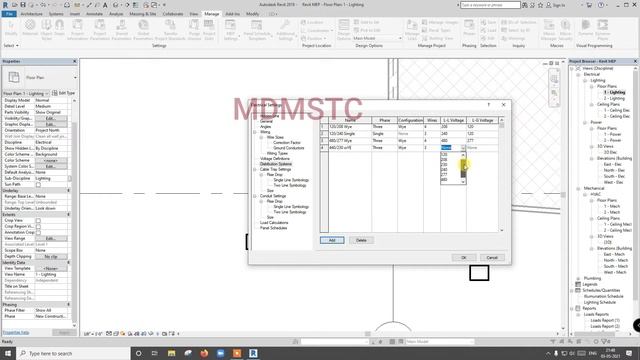Screen dimensions: 640x360
Task: Collapse the Cable Tray Settings tree node
Action: tap(255, 169)
